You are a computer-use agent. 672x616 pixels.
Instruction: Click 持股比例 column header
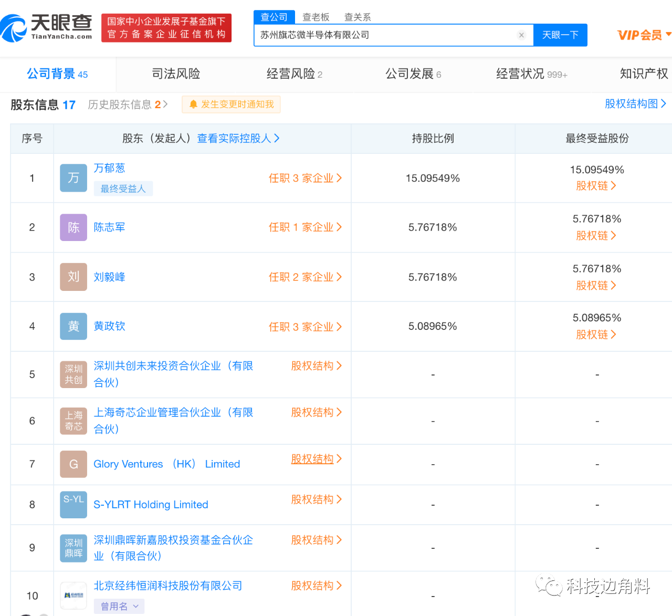click(433, 139)
